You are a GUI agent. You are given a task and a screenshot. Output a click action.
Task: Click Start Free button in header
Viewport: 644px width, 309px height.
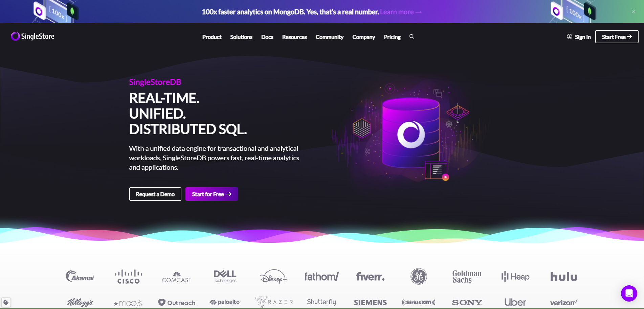[617, 37]
